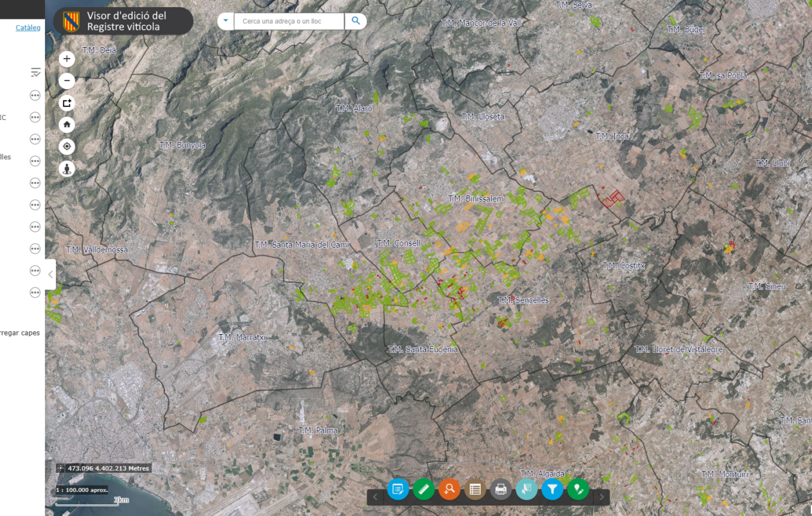Open options menu for the "IC" layer
Screen dimensions: 812x516
pyautogui.click(x=35, y=117)
